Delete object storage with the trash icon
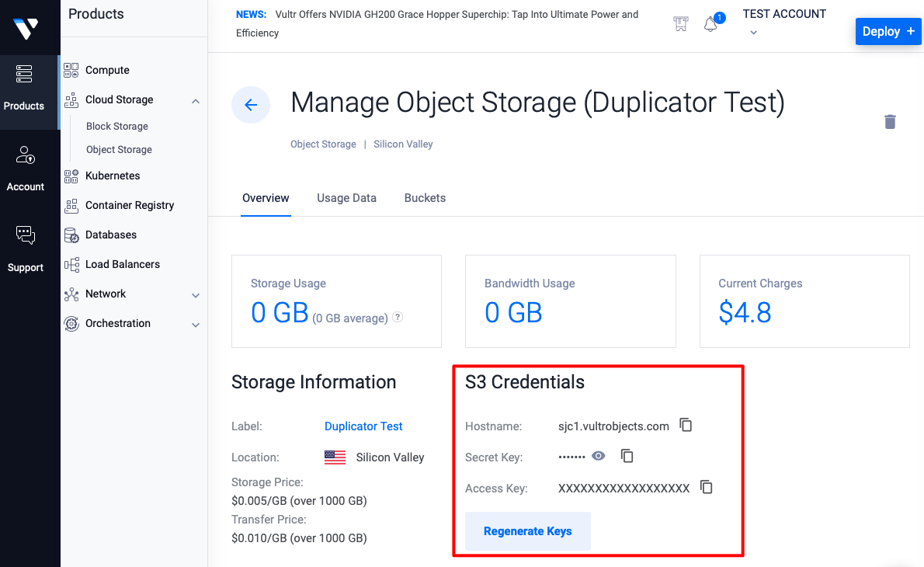The image size is (924, 567). point(890,121)
